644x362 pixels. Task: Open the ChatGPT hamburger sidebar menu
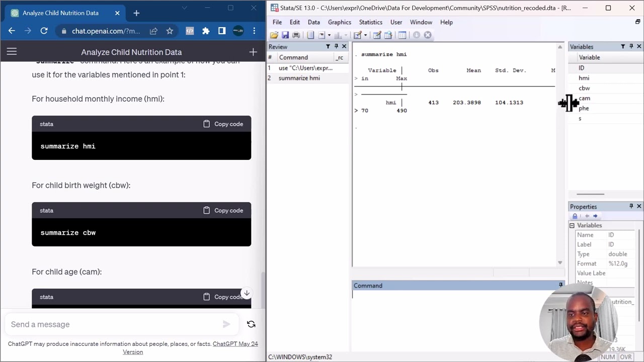coord(12,52)
